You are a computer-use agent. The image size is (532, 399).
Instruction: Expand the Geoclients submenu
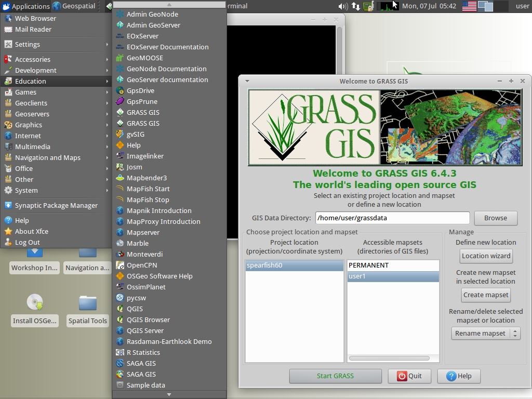point(56,103)
